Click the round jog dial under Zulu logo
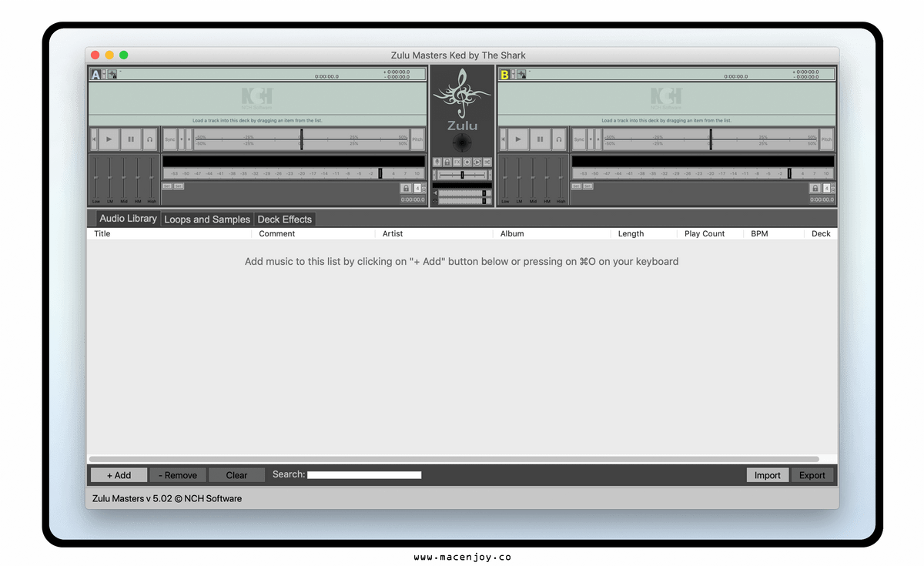The width and height of the screenshot is (924, 566). pos(462,142)
